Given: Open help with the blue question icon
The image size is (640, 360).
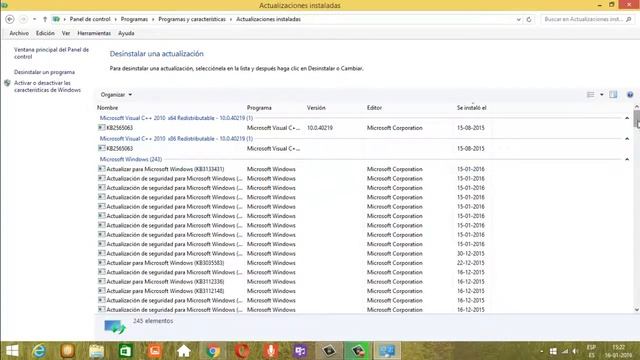Looking at the screenshot, I should (630, 95).
